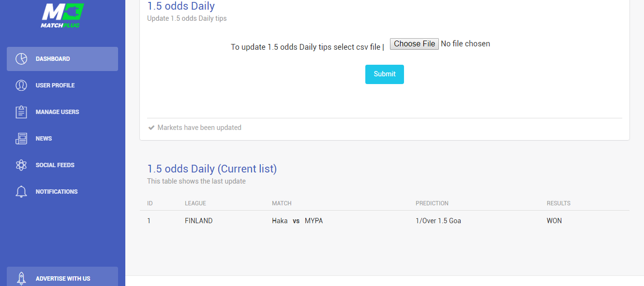Image resolution: width=644 pixels, height=286 pixels.
Task: Click the PREDICTION column header
Action: tap(432, 203)
